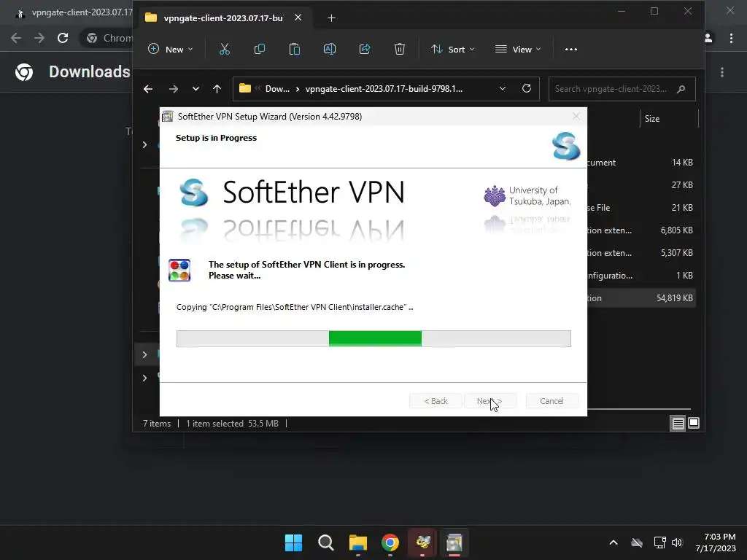
Task: Select the 54,819 KB file row
Action: pyautogui.click(x=641, y=298)
